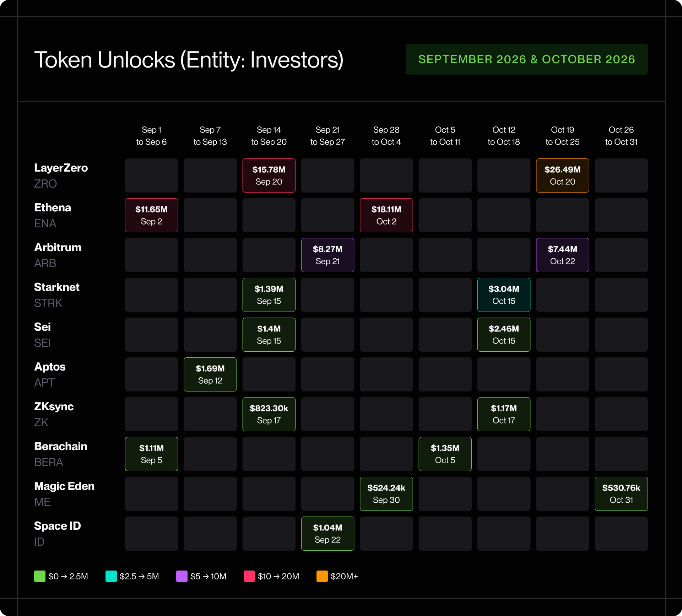
Task: Click the orange $20M+ legend swatch
Action: coord(322,576)
